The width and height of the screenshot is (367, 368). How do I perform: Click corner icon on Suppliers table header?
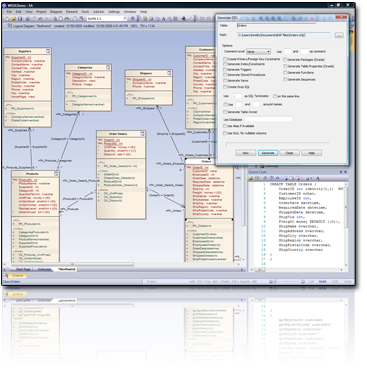coord(48,51)
